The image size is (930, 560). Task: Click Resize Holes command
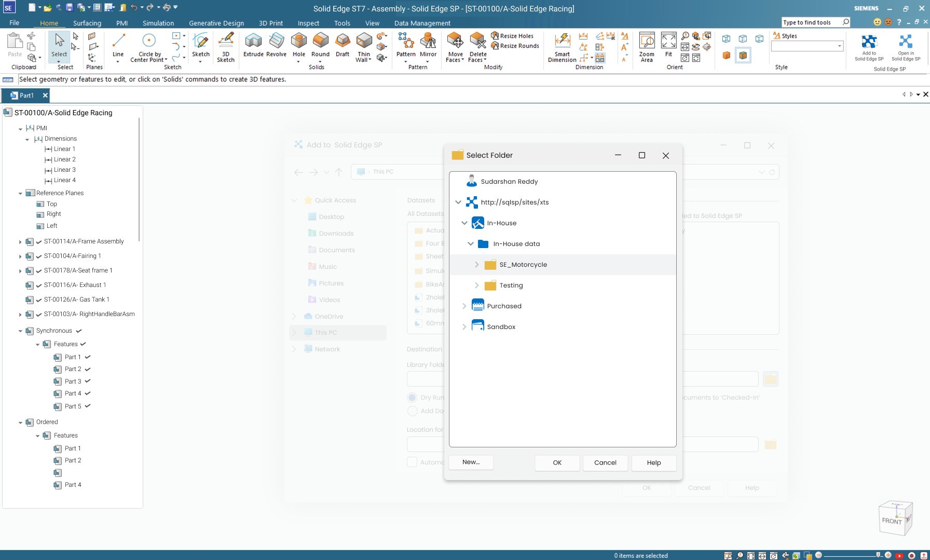coord(512,36)
